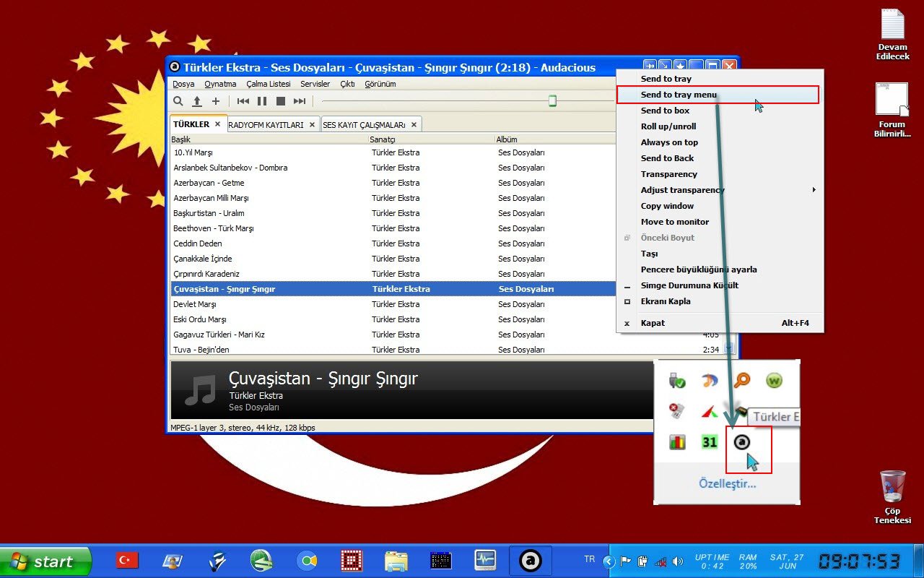Click the orange magnifier tray icon
The height and width of the screenshot is (578, 924).
pos(741,380)
